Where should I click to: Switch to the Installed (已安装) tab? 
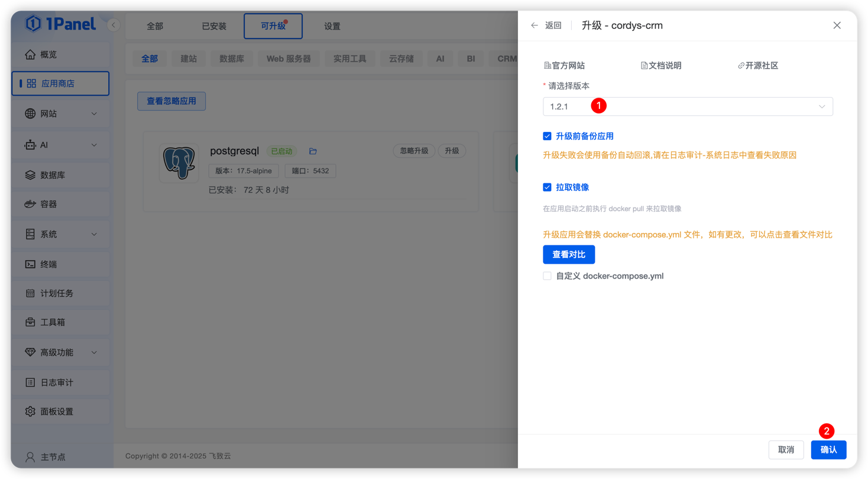214,26
